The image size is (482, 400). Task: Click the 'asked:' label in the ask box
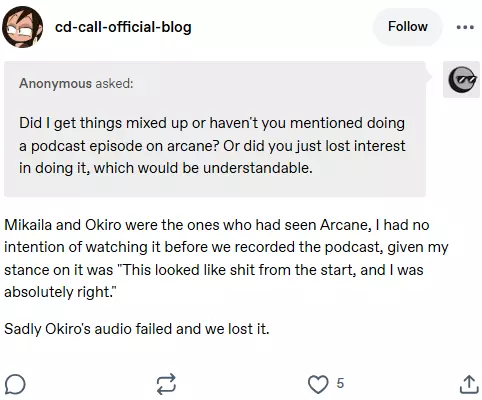[114, 83]
